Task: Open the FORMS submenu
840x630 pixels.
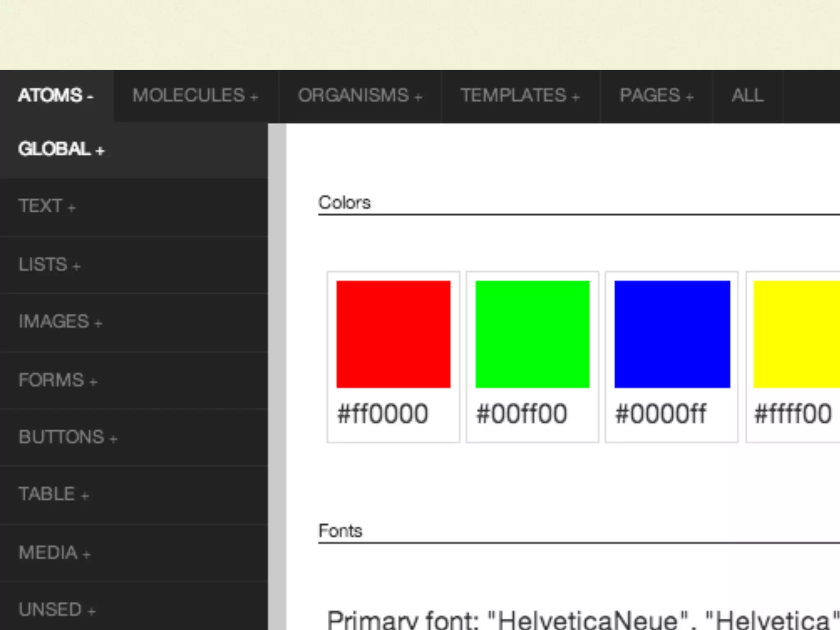Action: (x=58, y=380)
